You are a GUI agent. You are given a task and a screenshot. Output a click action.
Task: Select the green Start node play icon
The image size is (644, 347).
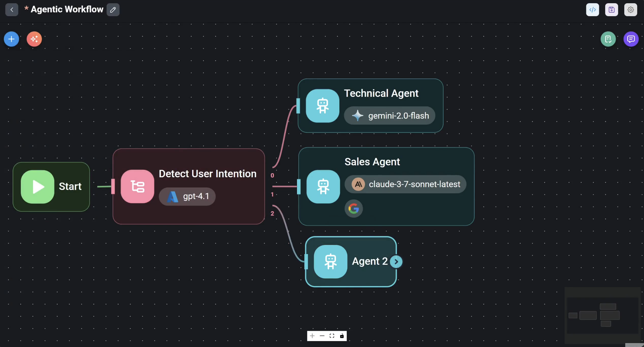coord(38,187)
